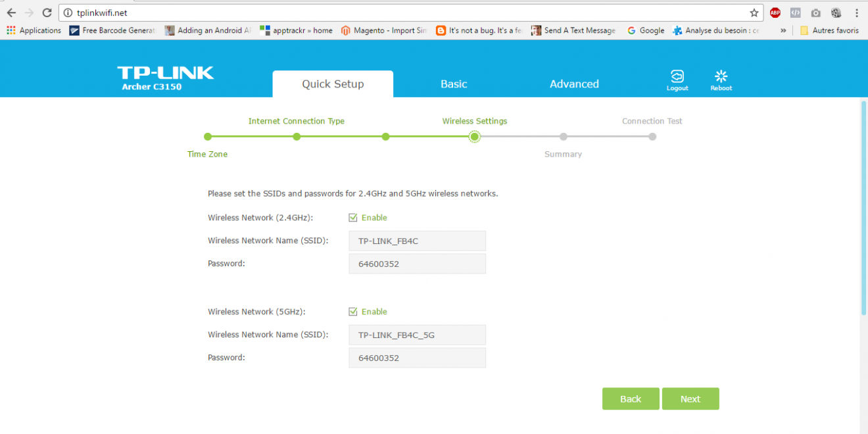Toggle the 5GHz wireless Enable checkbox
This screenshot has width=868, height=434.
tap(353, 312)
